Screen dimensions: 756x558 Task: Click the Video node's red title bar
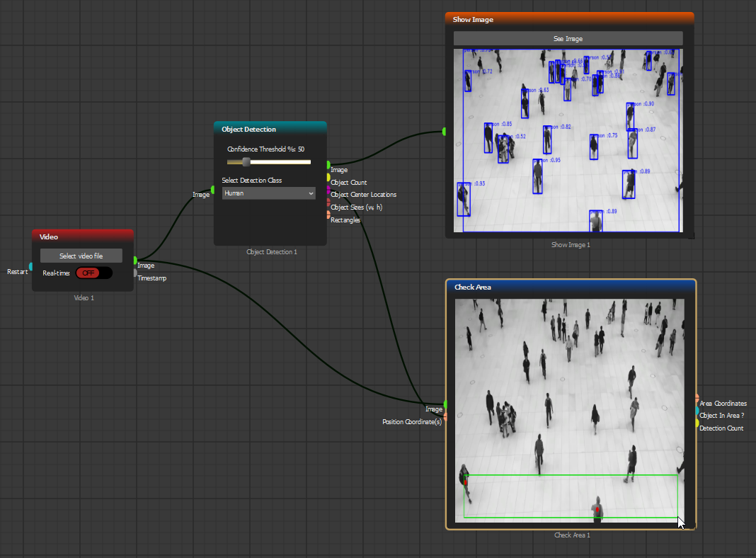(82, 237)
